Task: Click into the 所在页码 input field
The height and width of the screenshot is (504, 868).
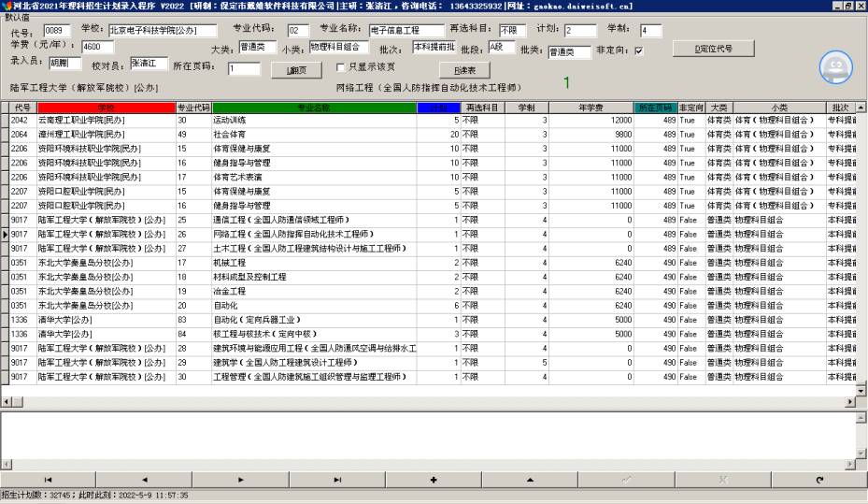Action: [x=244, y=69]
